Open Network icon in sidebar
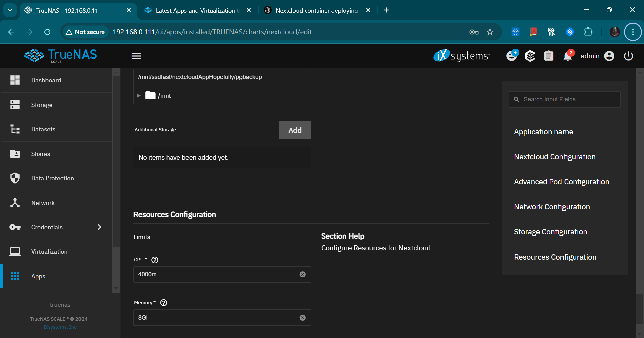Viewport: 644px width, 338px height. coord(15,203)
